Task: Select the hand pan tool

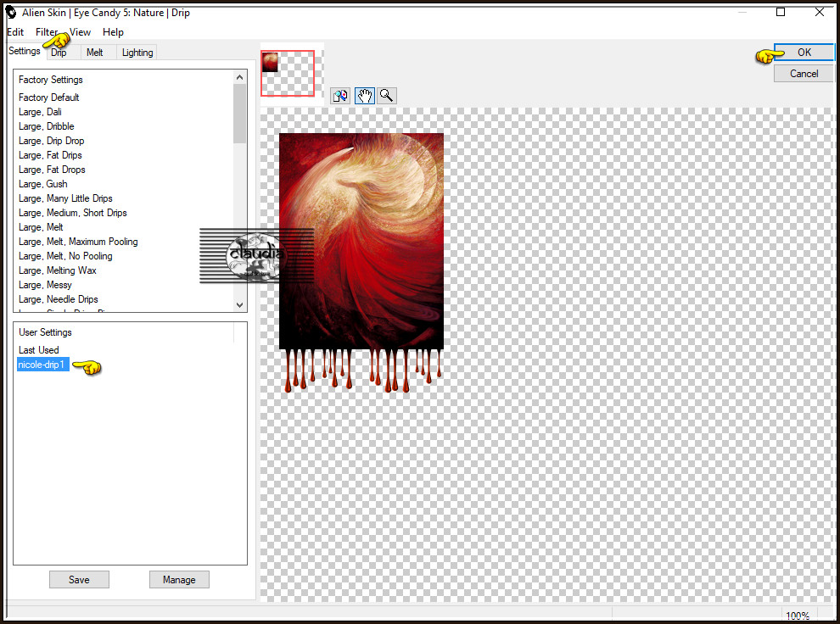Action: [x=364, y=96]
